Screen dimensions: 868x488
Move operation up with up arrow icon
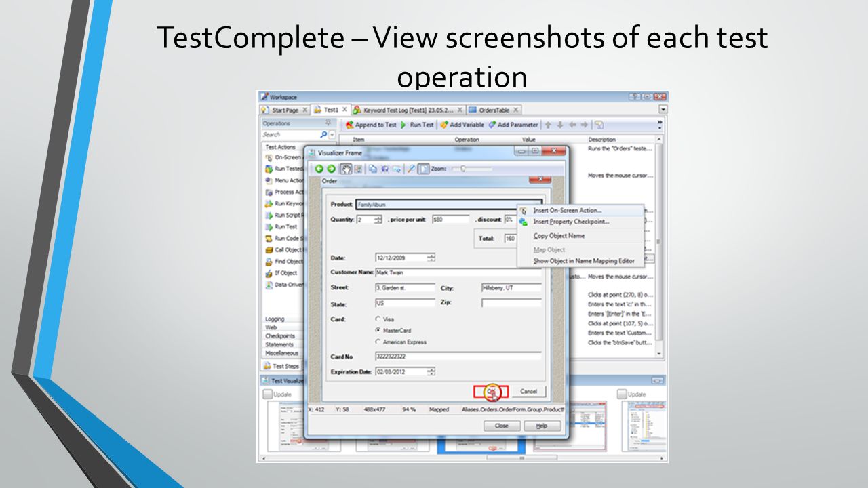pyautogui.click(x=548, y=125)
